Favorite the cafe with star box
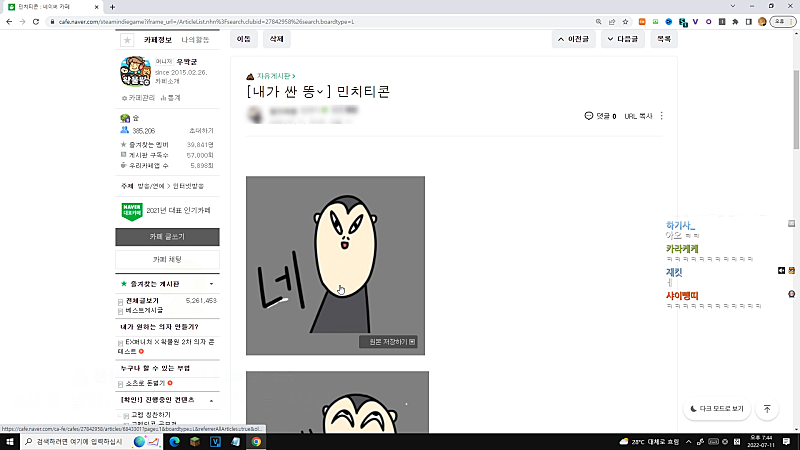 [127, 40]
